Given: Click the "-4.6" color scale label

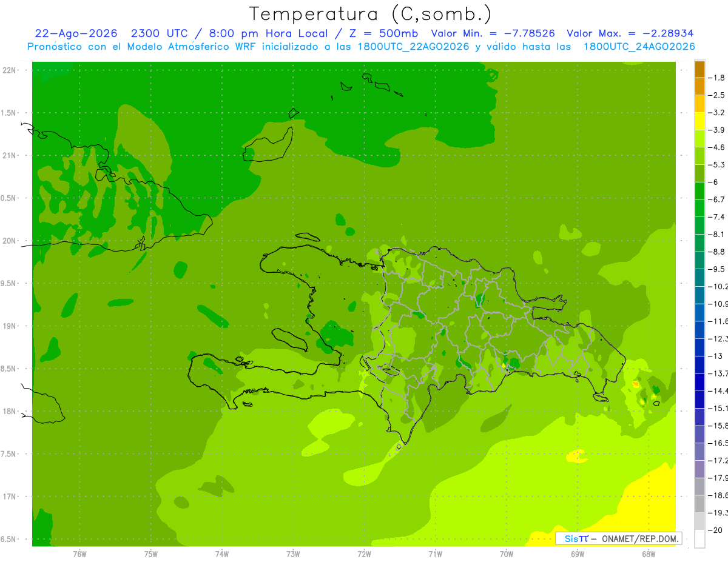Looking at the screenshot, I should (x=717, y=147).
